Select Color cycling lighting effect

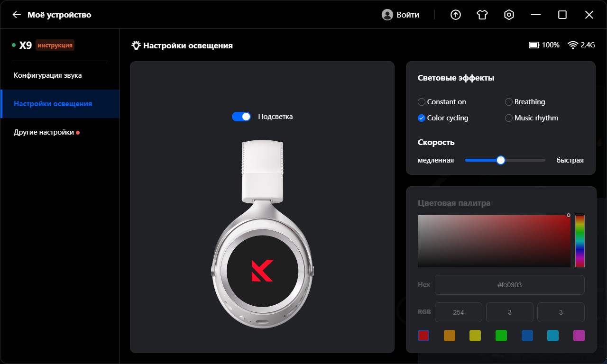tap(443, 118)
